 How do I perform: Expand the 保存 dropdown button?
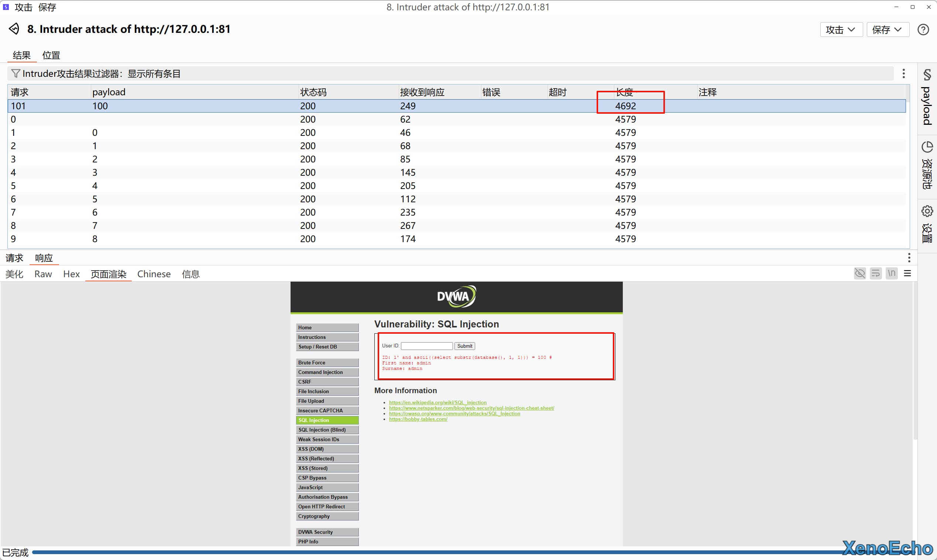(x=888, y=30)
